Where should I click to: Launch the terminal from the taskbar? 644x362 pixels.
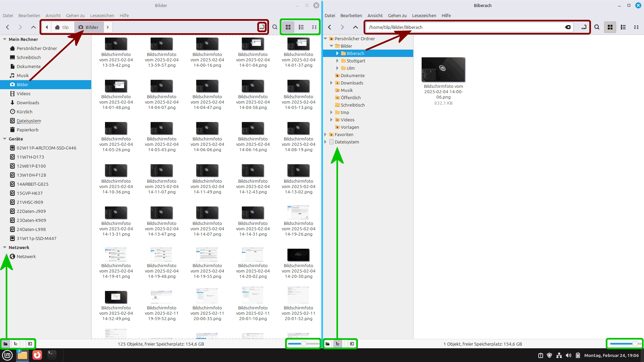click(52, 355)
